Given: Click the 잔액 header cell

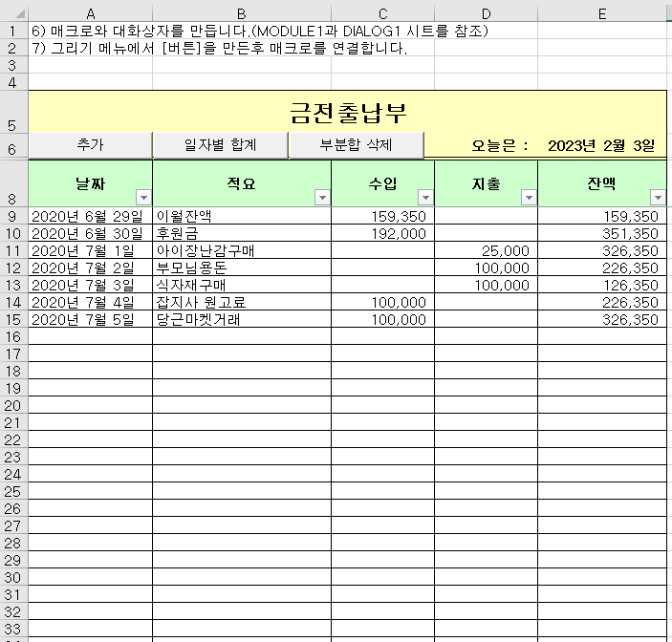Looking at the screenshot, I should (x=602, y=183).
